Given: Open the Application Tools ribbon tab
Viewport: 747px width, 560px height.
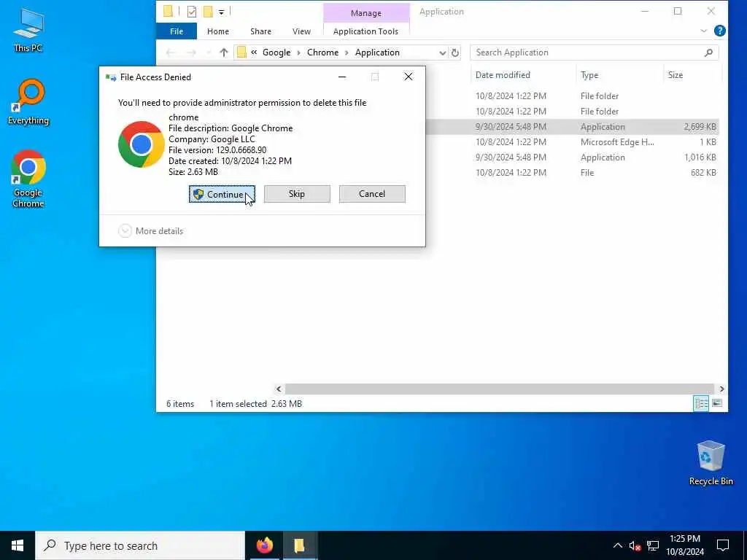Looking at the screenshot, I should (x=366, y=31).
